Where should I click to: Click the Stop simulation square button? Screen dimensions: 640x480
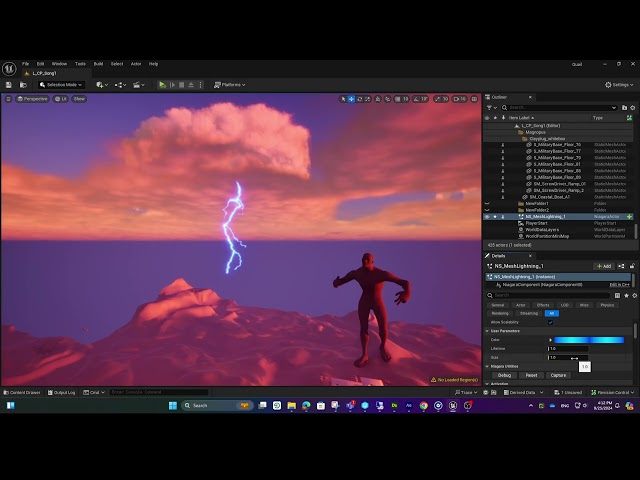[182, 85]
